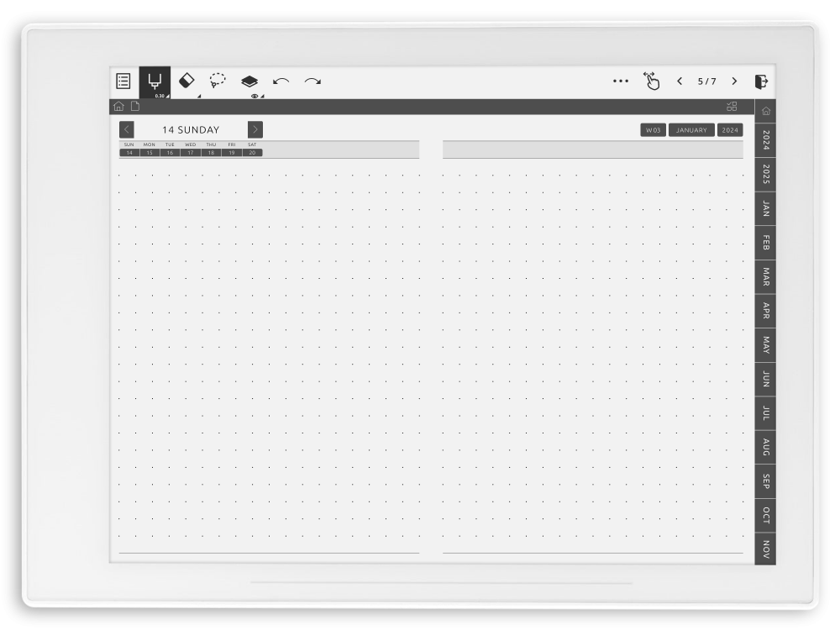The width and height of the screenshot is (840, 630).
Task: Open the layers panel icon
Action: [249, 81]
